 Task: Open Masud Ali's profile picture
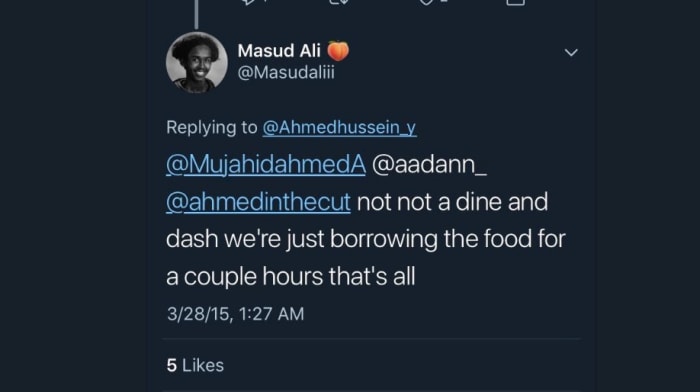196,62
